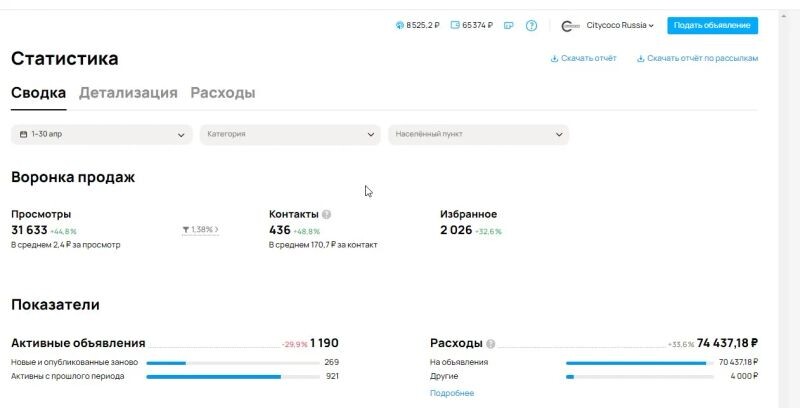Open the messages icon in top bar

coord(508,26)
